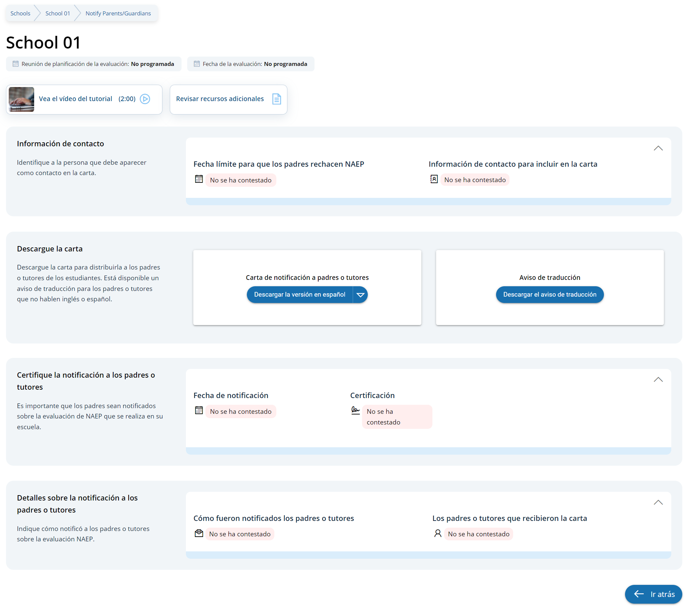Click Descargar el aviso de traducción
The image size is (690, 616).
(x=550, y=295)
